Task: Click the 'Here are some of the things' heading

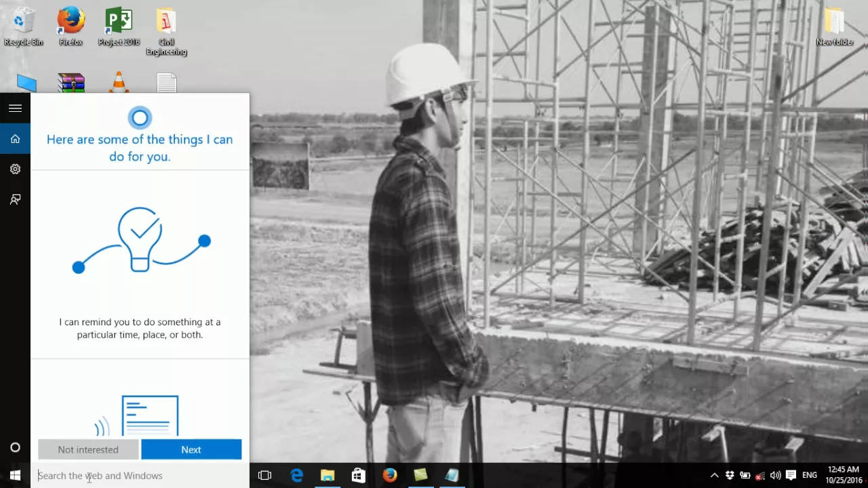Action: tap(140, 148)
